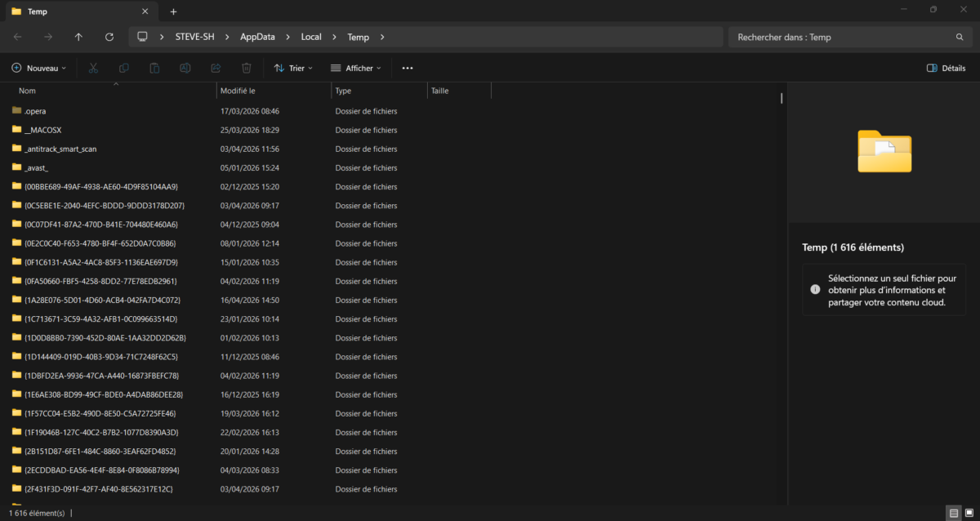Click the Delete trash icon
This screenshot has height=521, width=980.
click(247, 69)
